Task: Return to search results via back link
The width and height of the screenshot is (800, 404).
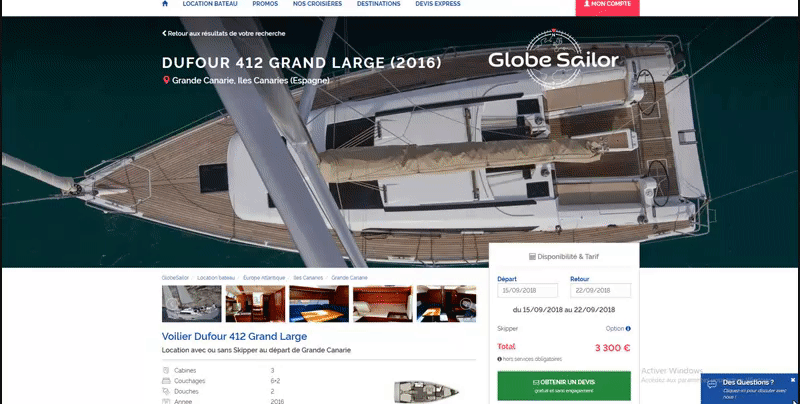Action: tap(223, 33)
